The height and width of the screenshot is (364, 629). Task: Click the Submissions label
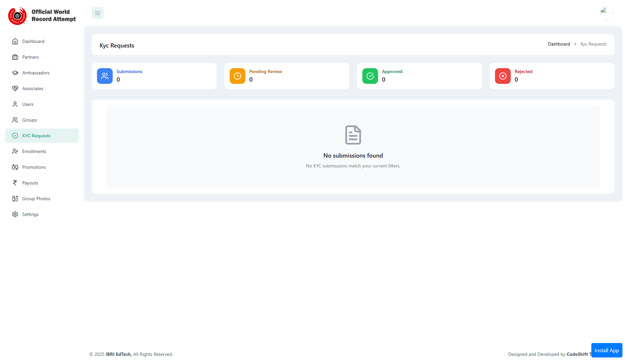click(x=129, y=71)
